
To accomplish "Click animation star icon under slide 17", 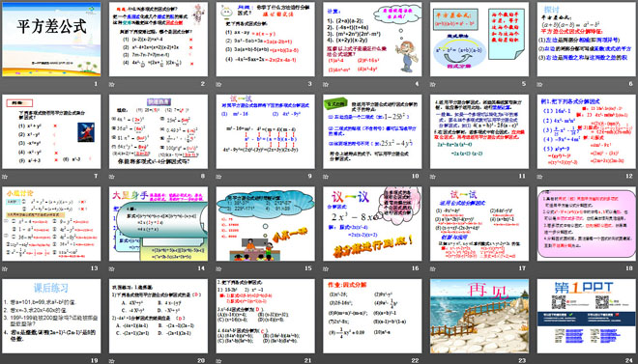I will 433,268.
